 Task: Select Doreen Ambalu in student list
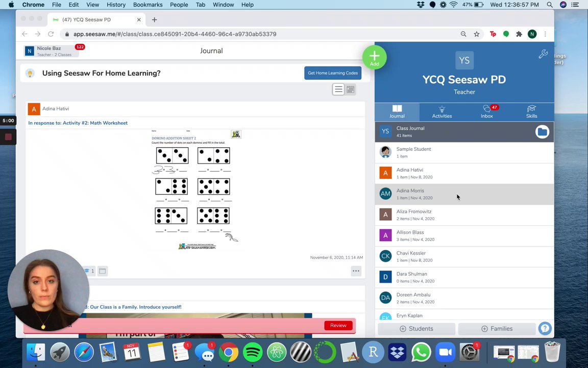464,298
